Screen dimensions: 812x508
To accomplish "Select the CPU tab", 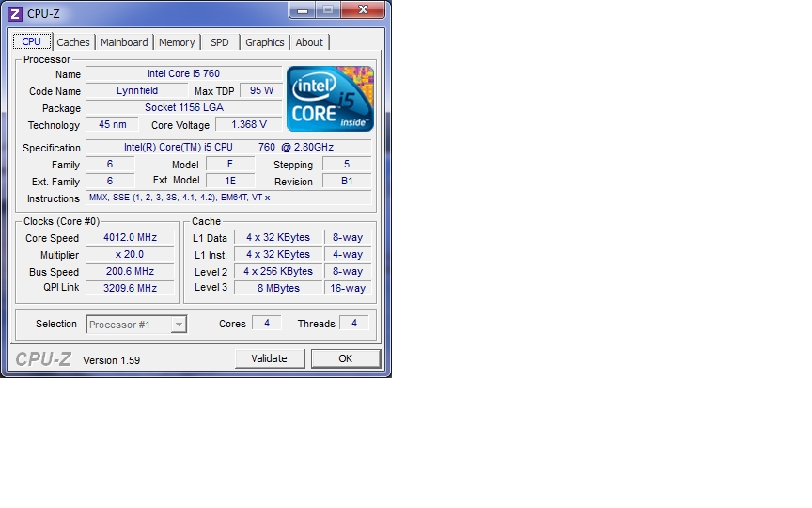I will 32,41.
